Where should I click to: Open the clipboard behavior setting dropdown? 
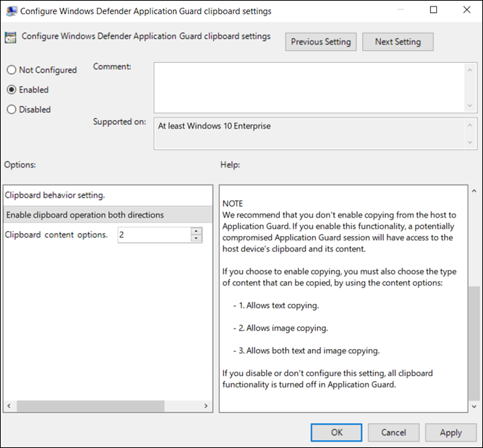(x=107, y=215)
